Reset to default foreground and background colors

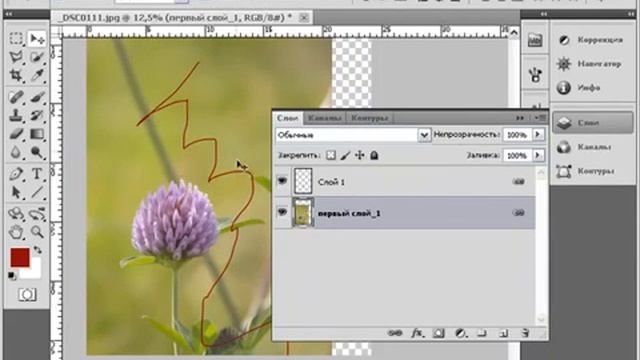point(12,276)
